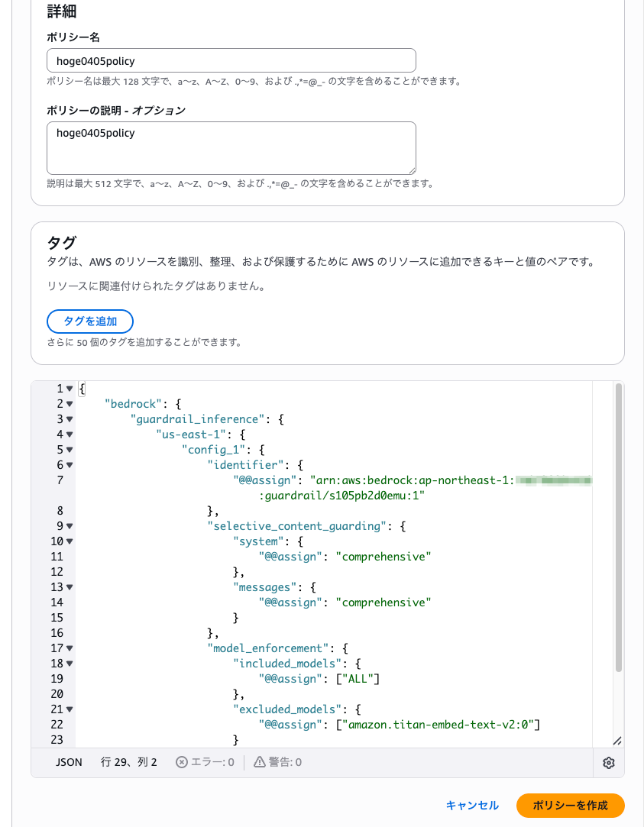
Task: Click the JSON mode label in status bar
Action: [69, 761]
